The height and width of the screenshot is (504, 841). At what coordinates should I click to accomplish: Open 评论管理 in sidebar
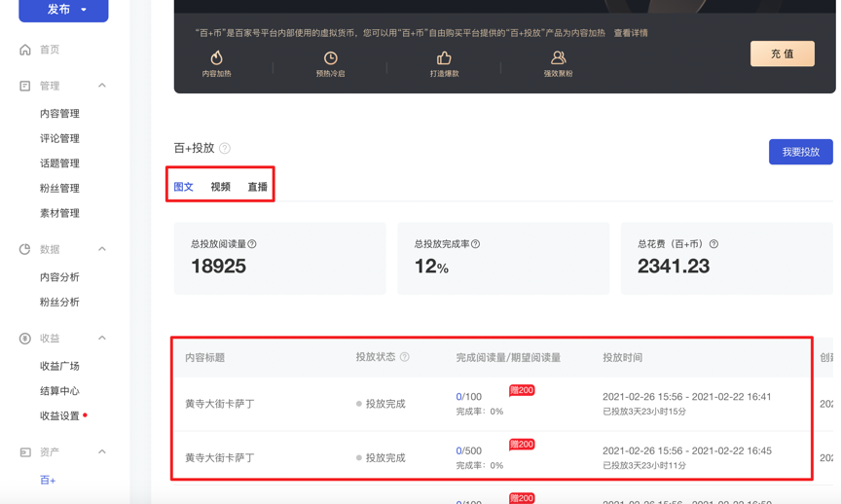[x=59, y=138]
